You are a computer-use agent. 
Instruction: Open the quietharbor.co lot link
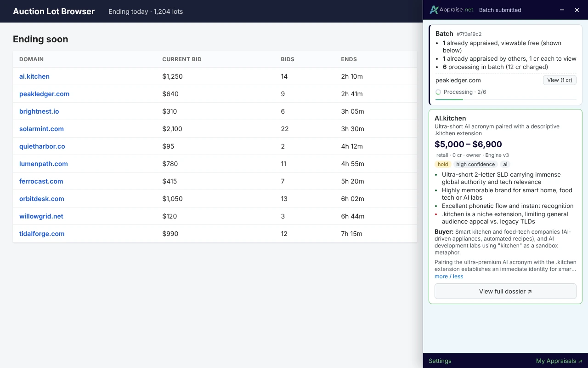click(x=42, y=146)
